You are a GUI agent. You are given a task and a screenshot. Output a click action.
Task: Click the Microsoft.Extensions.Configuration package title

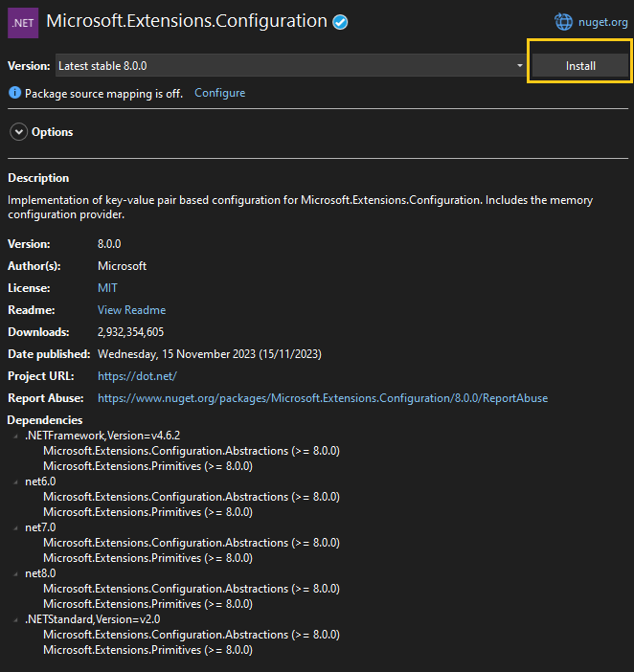186,21
